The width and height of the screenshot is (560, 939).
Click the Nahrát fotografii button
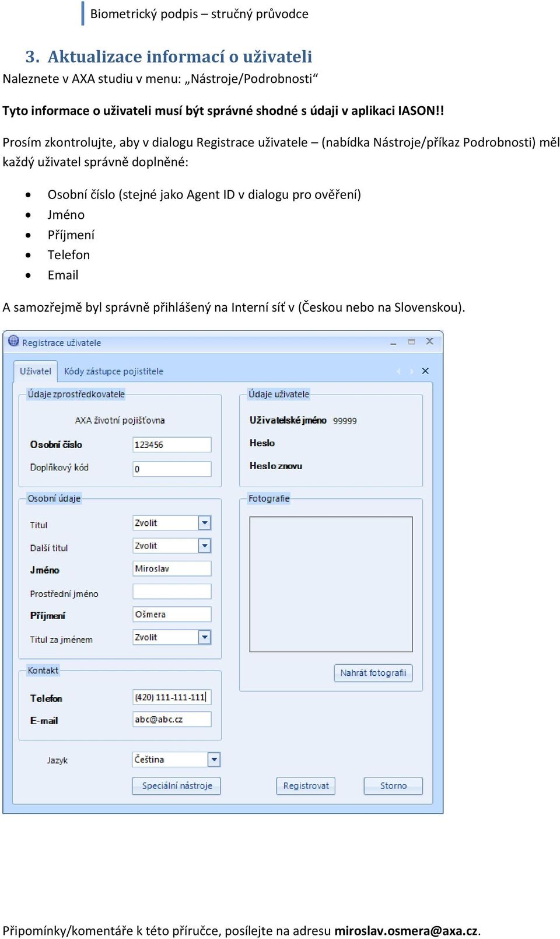tap(373, 673)
